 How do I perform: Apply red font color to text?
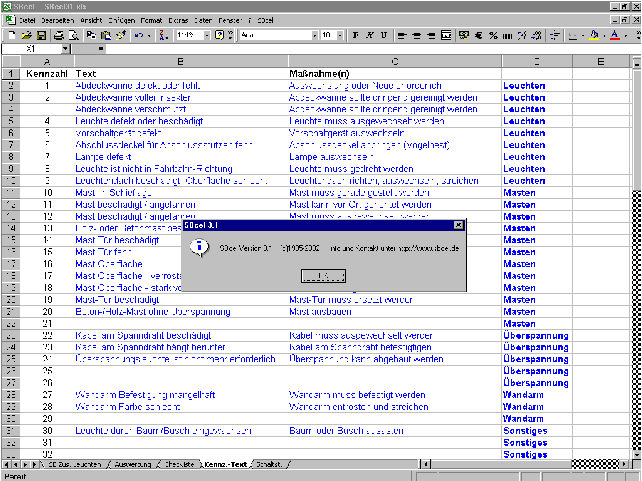[x=615, y=36]
